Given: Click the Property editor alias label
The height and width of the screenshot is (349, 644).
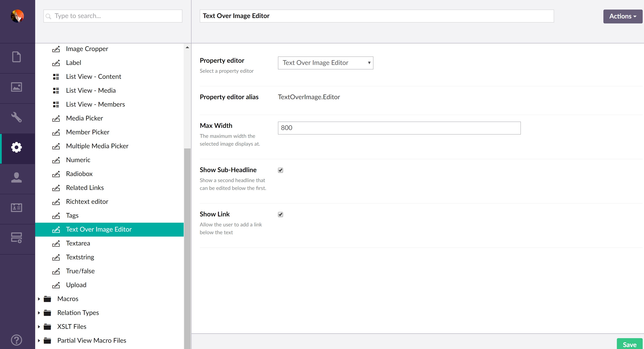Looking at the screenshot, I should click(229, 97).
